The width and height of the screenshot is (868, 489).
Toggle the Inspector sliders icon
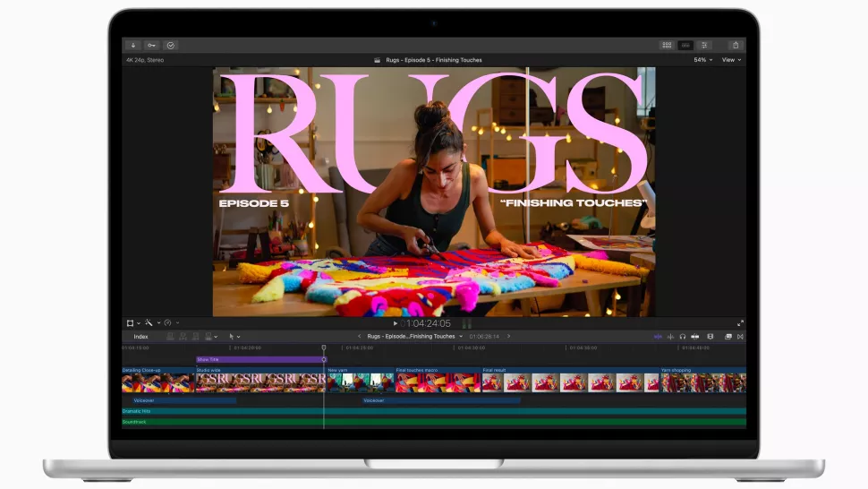coord(704,45)
